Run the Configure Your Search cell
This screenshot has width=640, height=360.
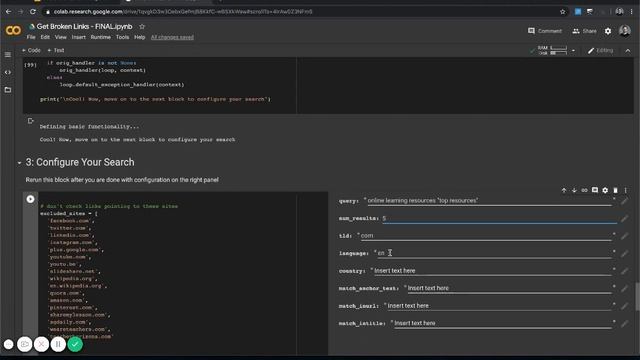[30, 199]
